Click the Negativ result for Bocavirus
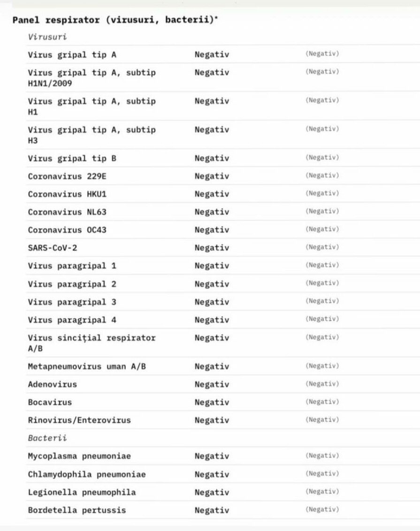420x531 pixels. coord(212,402)
